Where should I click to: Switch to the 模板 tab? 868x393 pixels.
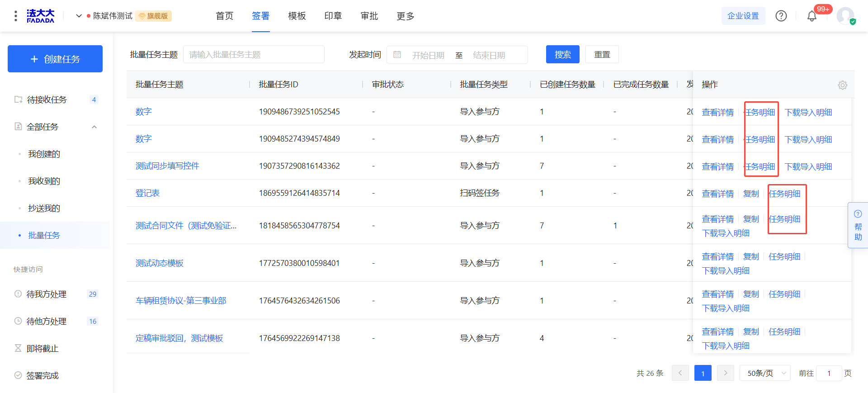point(297,16)
